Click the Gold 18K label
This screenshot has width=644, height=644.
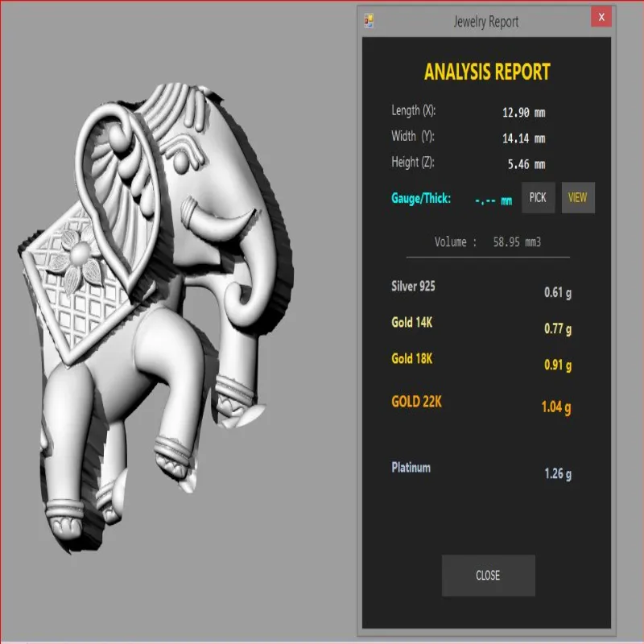[412, 358]
